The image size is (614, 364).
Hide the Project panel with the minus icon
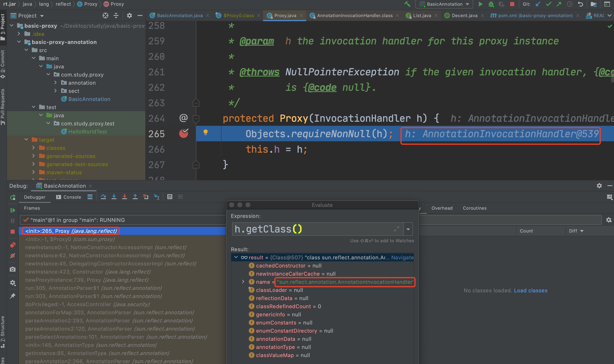click(x=140, y=15)
